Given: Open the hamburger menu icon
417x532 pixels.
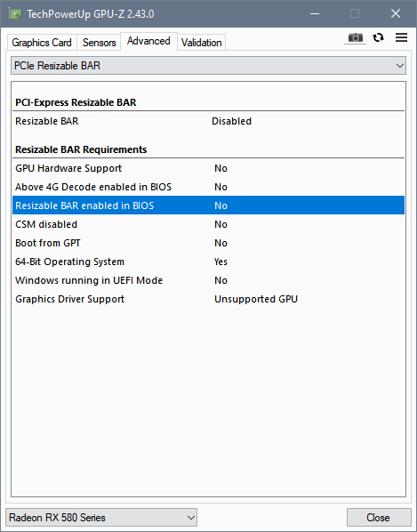Looking at the screenshot, I should (401, 37).
